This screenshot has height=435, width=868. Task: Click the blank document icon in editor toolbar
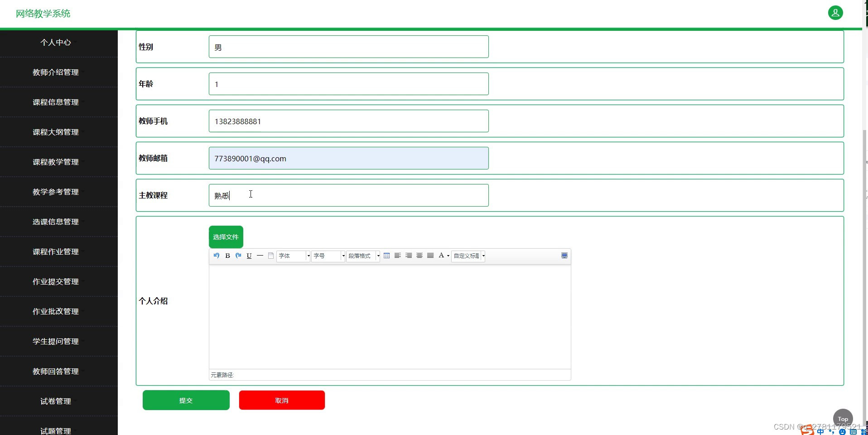[x=271, y=256]
